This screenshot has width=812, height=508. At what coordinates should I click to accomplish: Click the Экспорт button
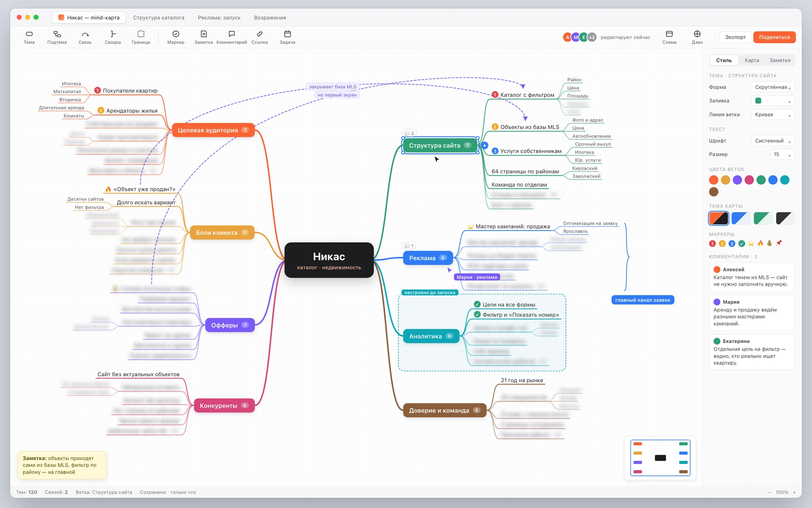click(735, 37)
